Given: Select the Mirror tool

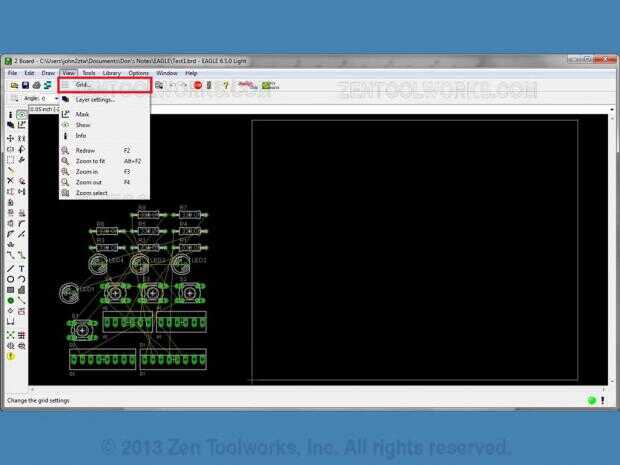Looking at the screenshot, I should point(10,149).
